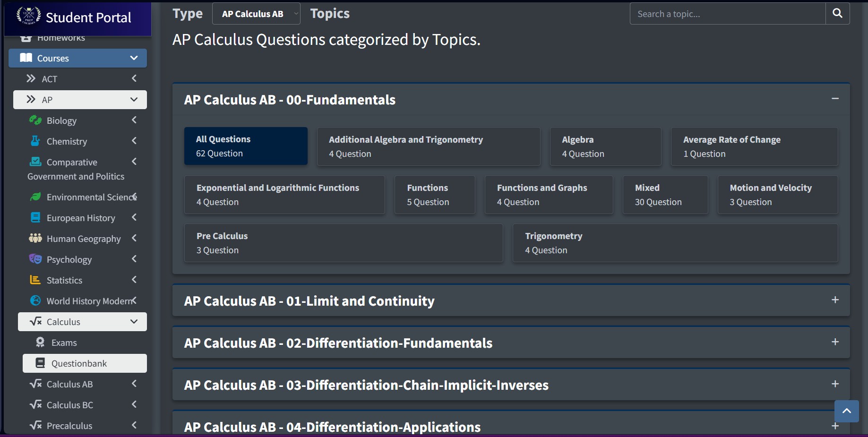This screenshot has height=437, width=868.
Task: Click the Biology puzzle icon in sidebar
Action: coord(35,120)
